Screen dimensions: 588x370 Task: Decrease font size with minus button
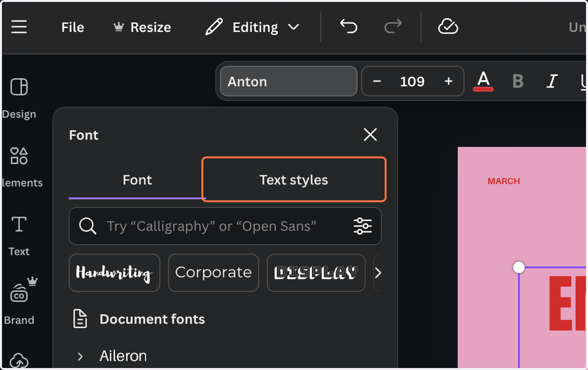click(377, 81)
